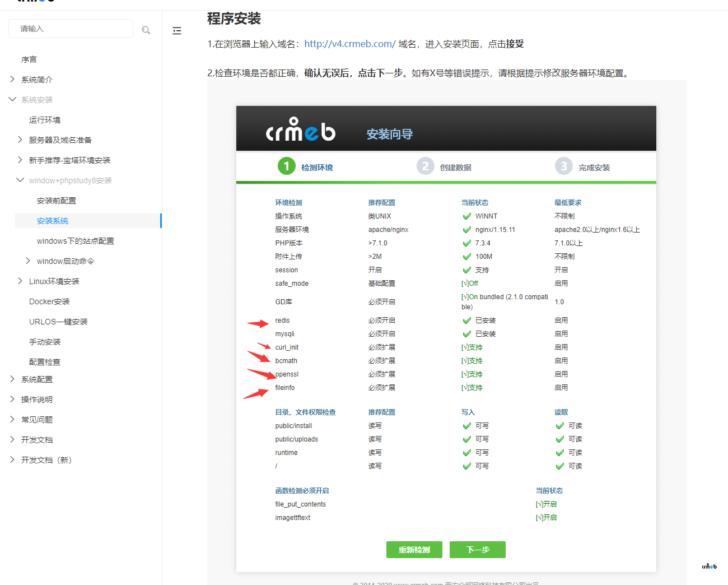Image resolution: width=728 pixels, height=585 pixels.
Task: Expand 新手推荐-宝塔环境安装 chevron
Action: (x=20, y=160)
